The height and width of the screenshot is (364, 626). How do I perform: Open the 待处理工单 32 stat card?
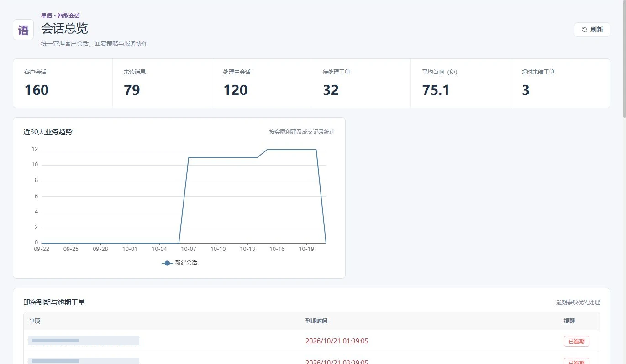click(361, 83)
